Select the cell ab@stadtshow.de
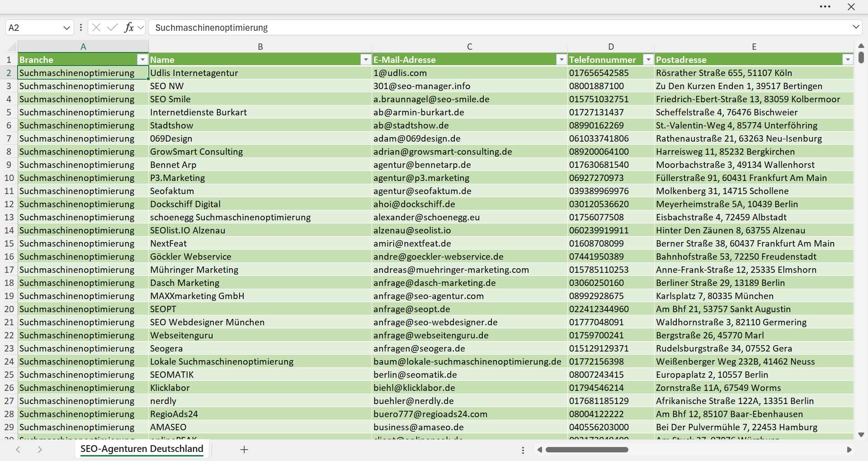 coord(470,125)
